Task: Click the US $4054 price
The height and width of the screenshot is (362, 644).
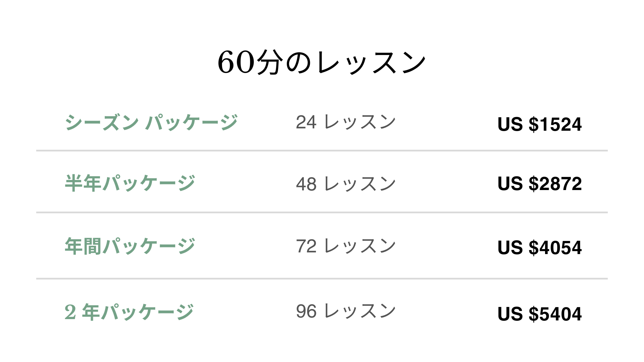Action: click(539, 248)
